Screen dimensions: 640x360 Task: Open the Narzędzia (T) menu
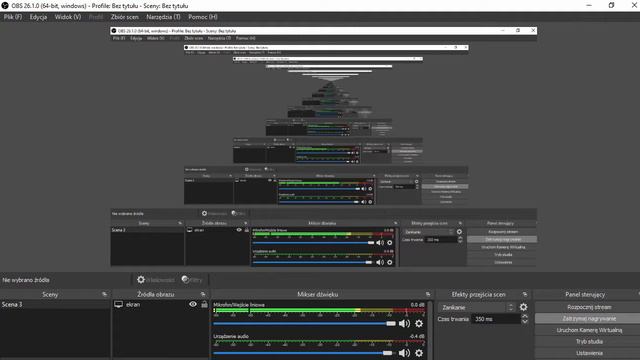click(x=163, y=17)
